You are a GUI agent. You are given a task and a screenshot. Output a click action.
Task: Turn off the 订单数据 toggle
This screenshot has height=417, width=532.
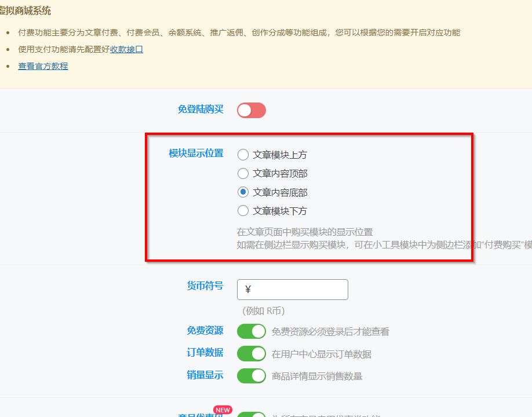pos(251,353)
